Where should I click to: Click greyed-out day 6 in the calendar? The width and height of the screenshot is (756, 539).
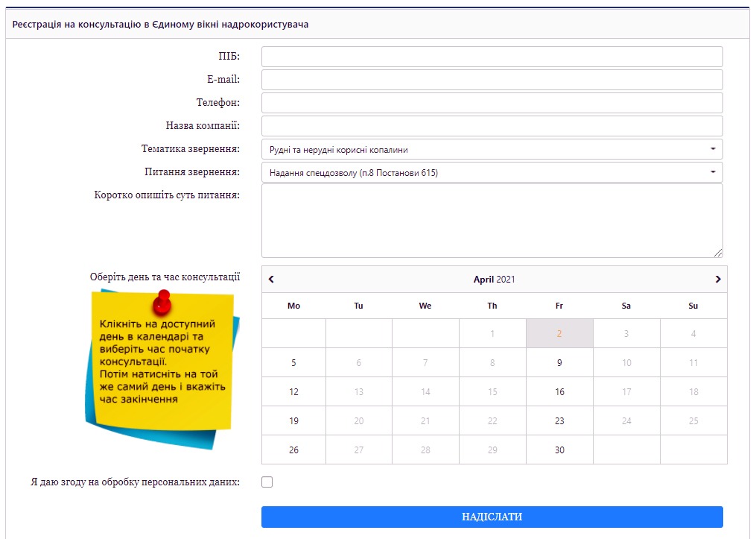pos(358,363)
